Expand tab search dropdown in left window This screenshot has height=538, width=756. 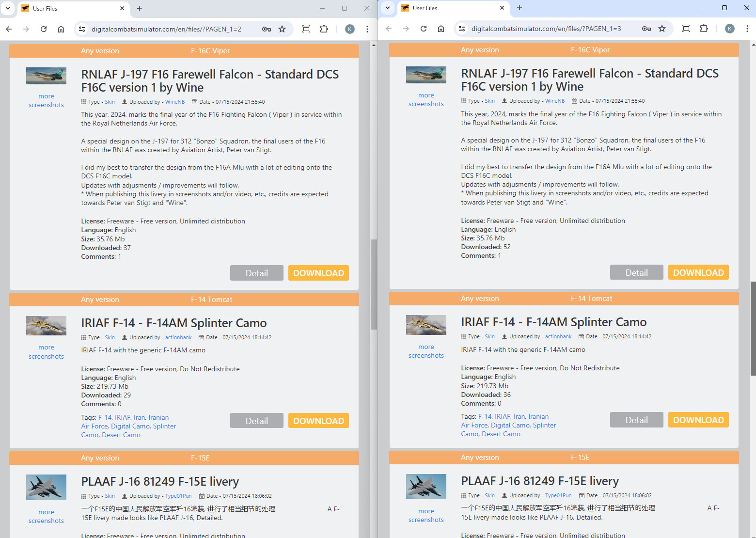click(x=8, y=8)
